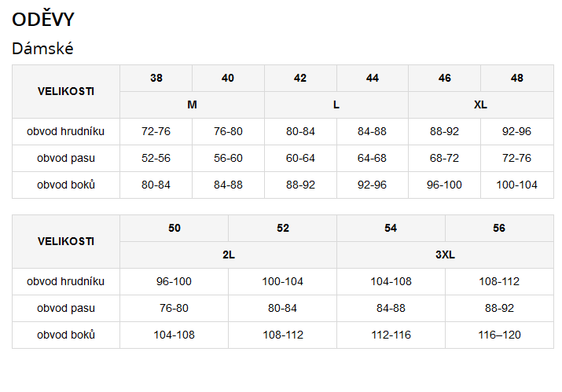Screen dimensions: 562x392
Task: Select the size 38 column header
Action: 156,78
